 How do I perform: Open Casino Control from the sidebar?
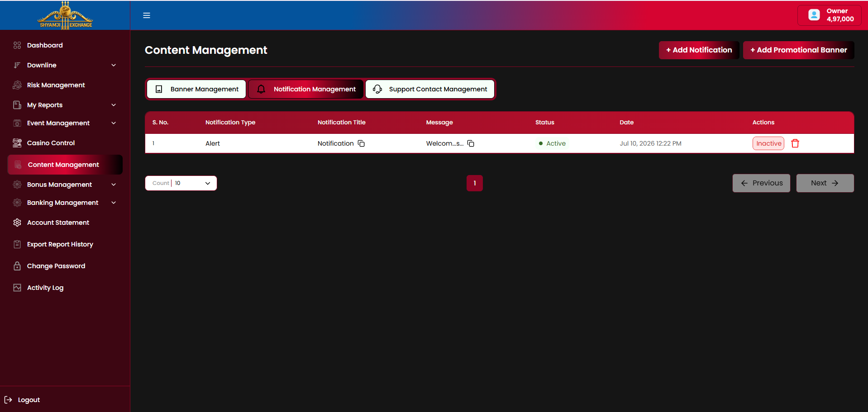(51, 143)
